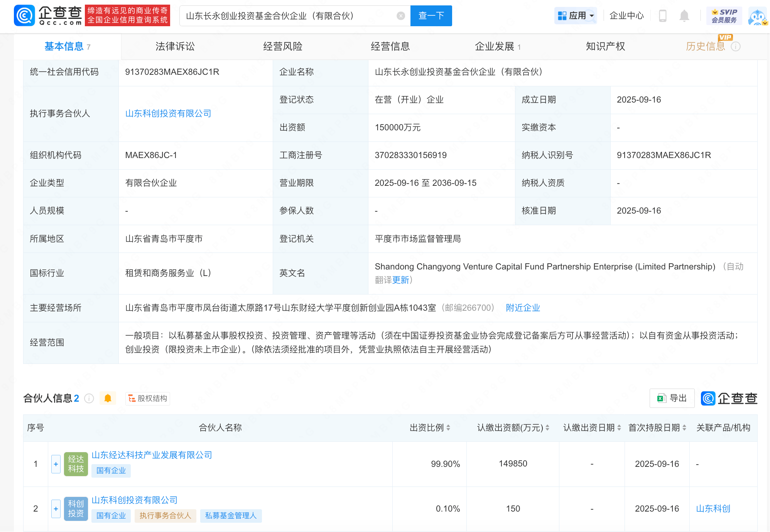Select organization code MAEX86JC-1
Screen dimensions: 770x532
(151, 155)
